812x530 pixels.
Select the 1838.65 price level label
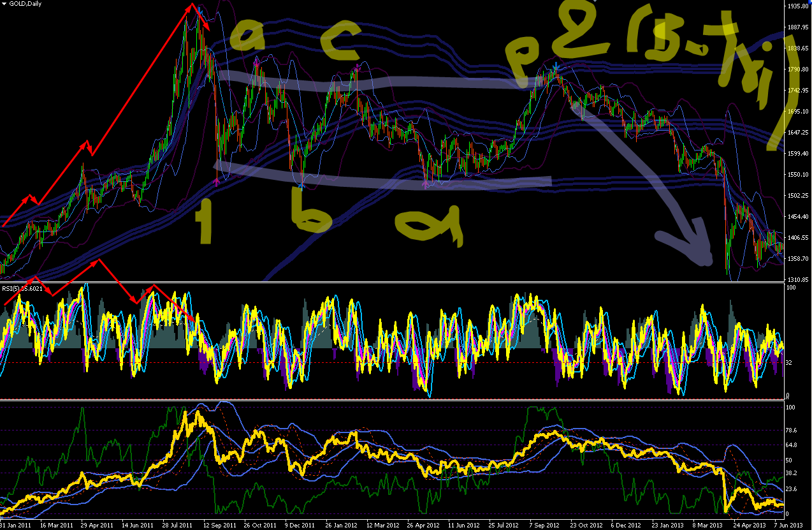click(x=797, y=48)
